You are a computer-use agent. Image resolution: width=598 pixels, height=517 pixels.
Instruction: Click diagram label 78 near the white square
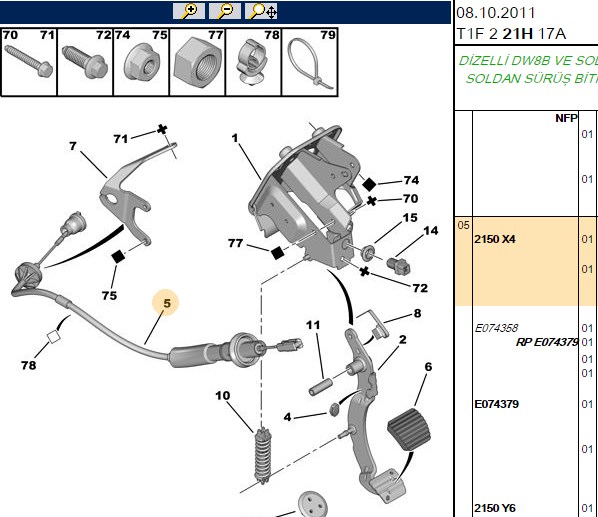(29, 365)
